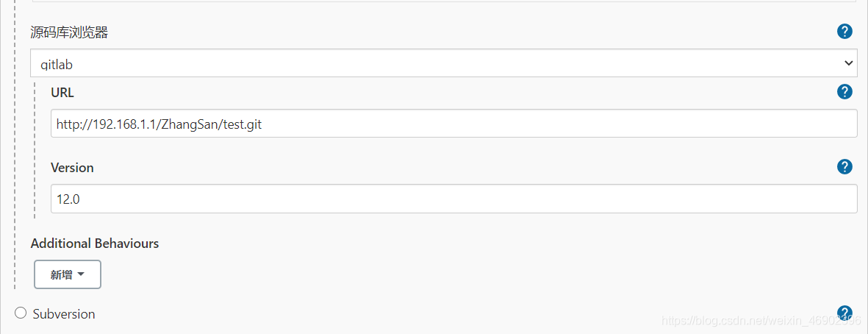Open help for 源码库浏览器 setting
Viewport: 868px width, 334px height.
[x=844, y=31]
